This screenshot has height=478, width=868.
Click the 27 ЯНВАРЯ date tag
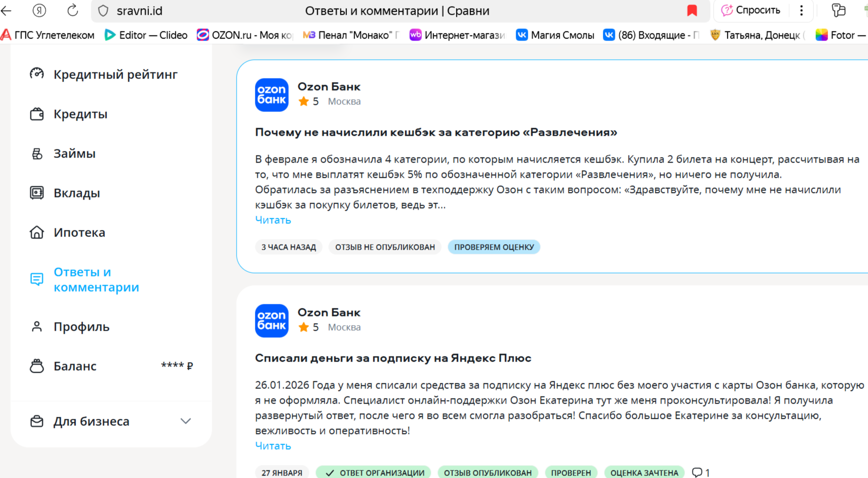(x=282, y=472)
